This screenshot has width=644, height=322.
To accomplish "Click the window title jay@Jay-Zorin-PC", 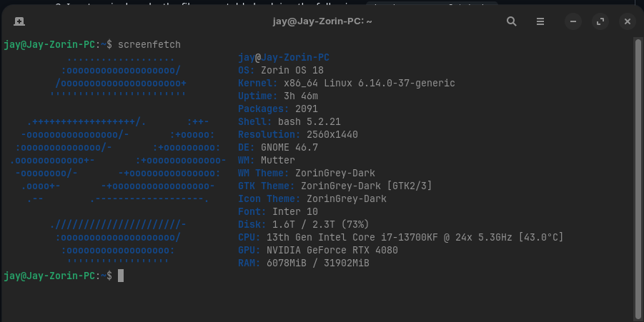I will click(322, 21).
